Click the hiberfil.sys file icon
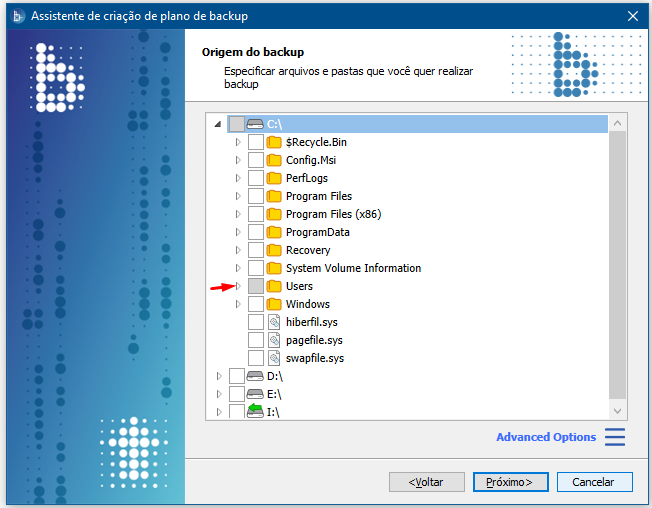This screenshot has width=652, height=508. coord(274,322)
